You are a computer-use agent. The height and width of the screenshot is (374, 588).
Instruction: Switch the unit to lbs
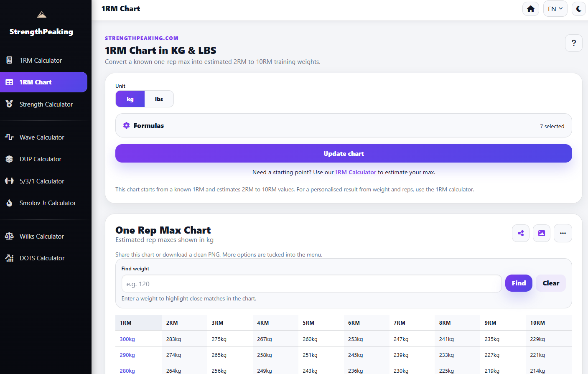pyautogui.click(x=159, y=99)
